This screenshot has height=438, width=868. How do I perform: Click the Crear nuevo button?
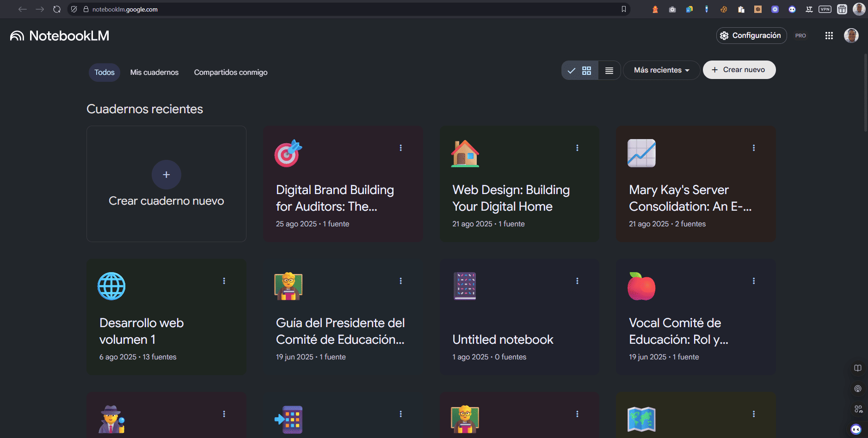[x=739, y=70]
